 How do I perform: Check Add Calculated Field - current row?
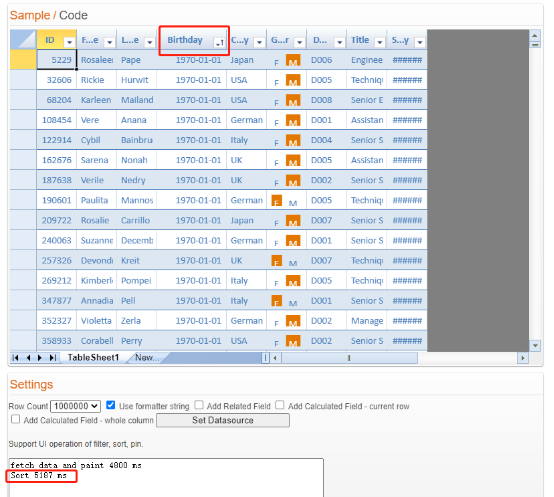[280, 405]
